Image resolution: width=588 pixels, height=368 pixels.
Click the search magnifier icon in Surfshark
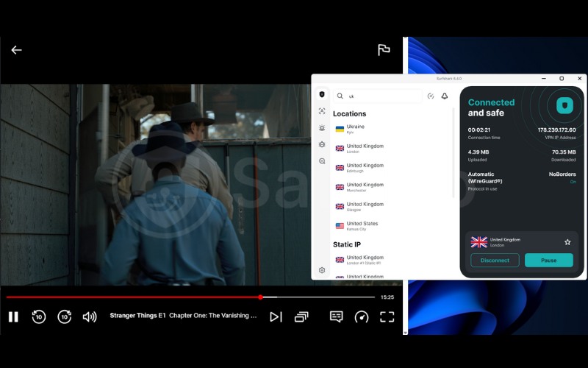(340, 96)
